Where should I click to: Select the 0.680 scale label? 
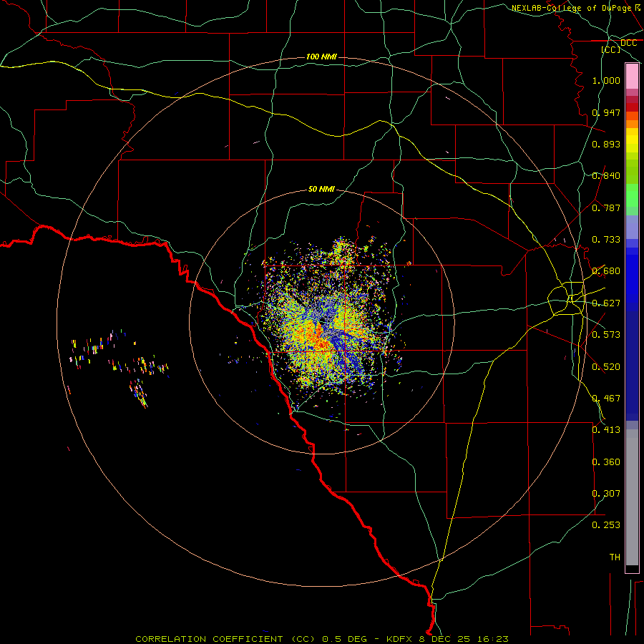(606, 271)
